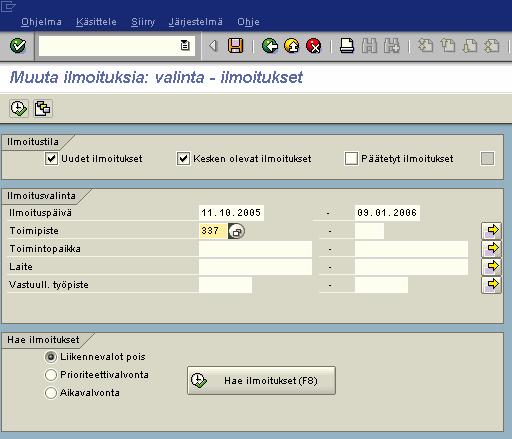Screen dimensions: 512x439
Task: Click the Next Page icon
Action: click(x=470, y=46)
